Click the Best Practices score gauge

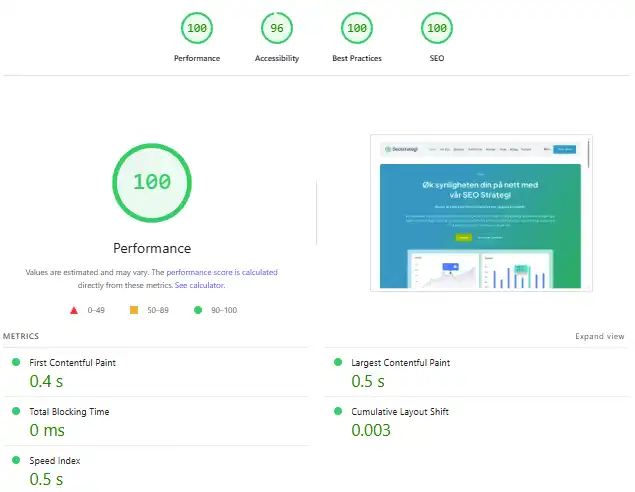(x=357, y=28)
